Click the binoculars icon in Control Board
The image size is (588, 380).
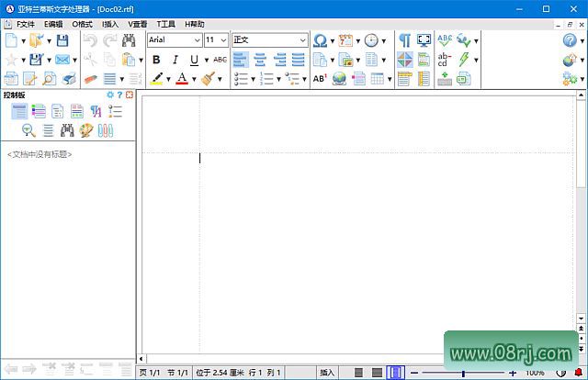(67, 130)
